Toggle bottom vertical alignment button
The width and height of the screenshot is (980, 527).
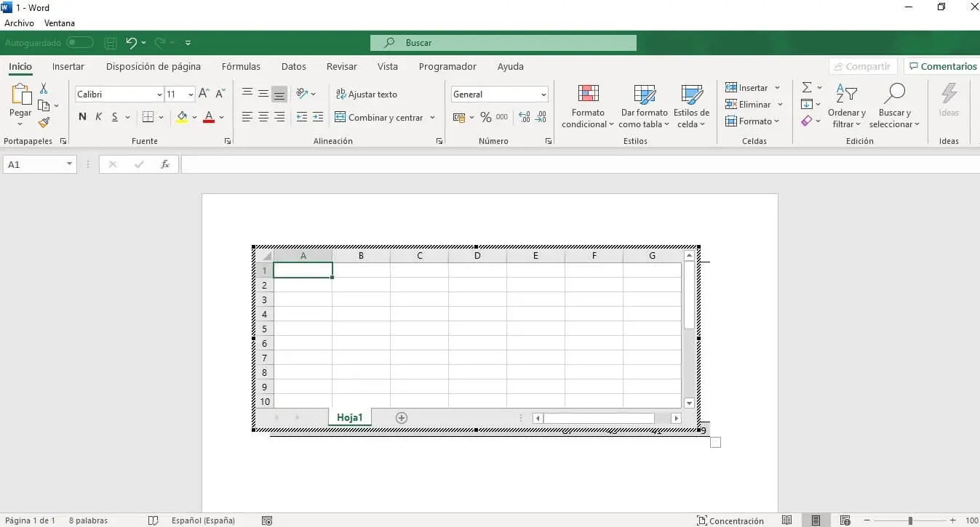click(x=279, y=94)
